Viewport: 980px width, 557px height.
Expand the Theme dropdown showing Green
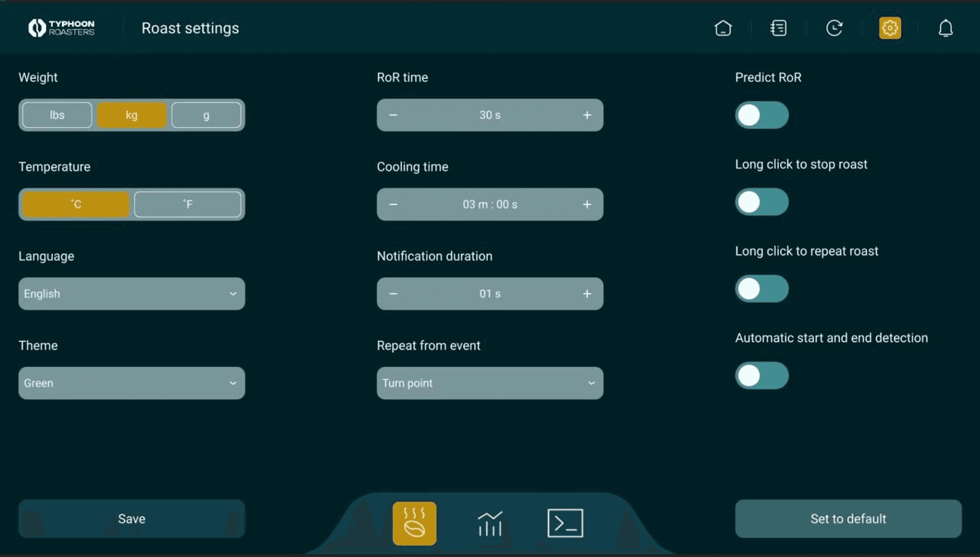coord(132,383)
